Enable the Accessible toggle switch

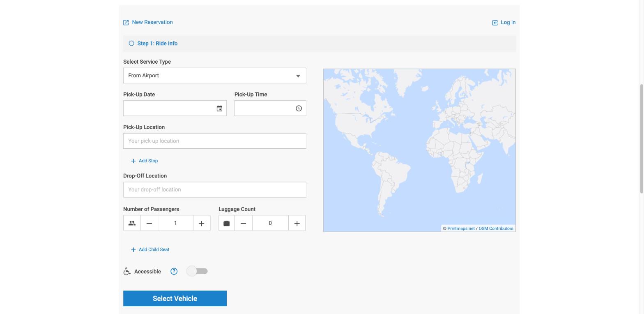(x=197, y=271)
